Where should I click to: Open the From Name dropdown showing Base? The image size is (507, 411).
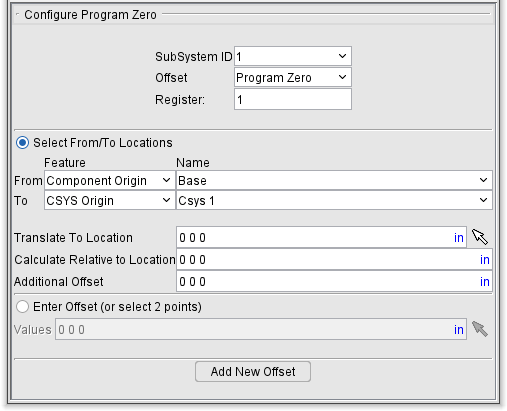point(334,180)
